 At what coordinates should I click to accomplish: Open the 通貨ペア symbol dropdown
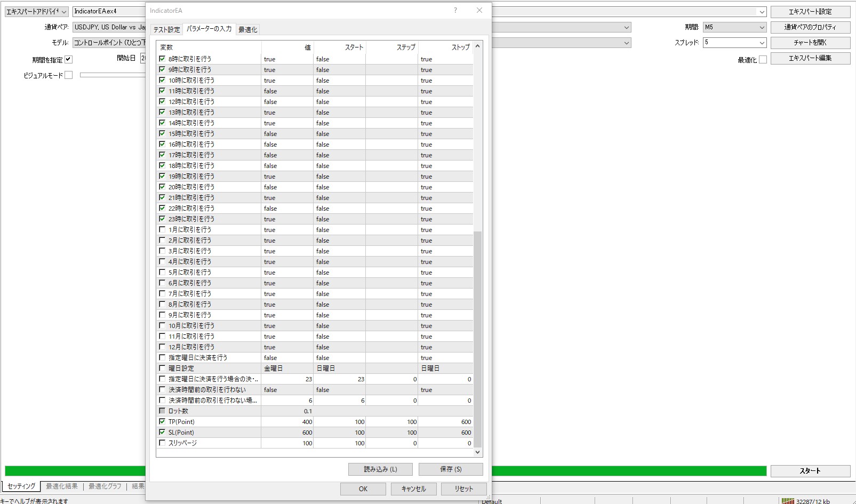click(x=627, y=27)
